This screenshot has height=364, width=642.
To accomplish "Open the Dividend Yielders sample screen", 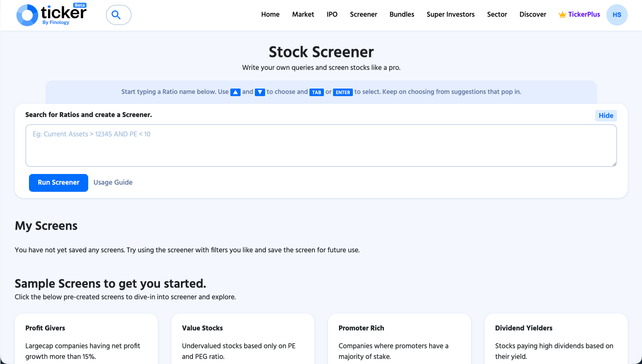I will [x=556, y=338].
